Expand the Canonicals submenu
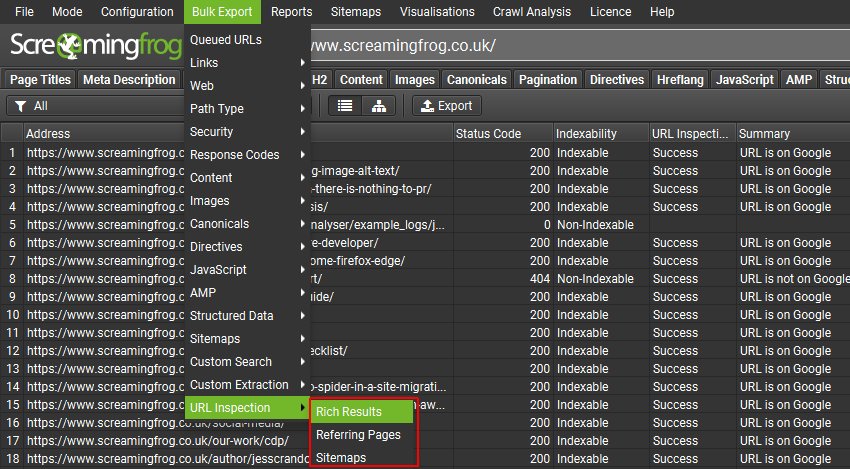 point(247,223)
